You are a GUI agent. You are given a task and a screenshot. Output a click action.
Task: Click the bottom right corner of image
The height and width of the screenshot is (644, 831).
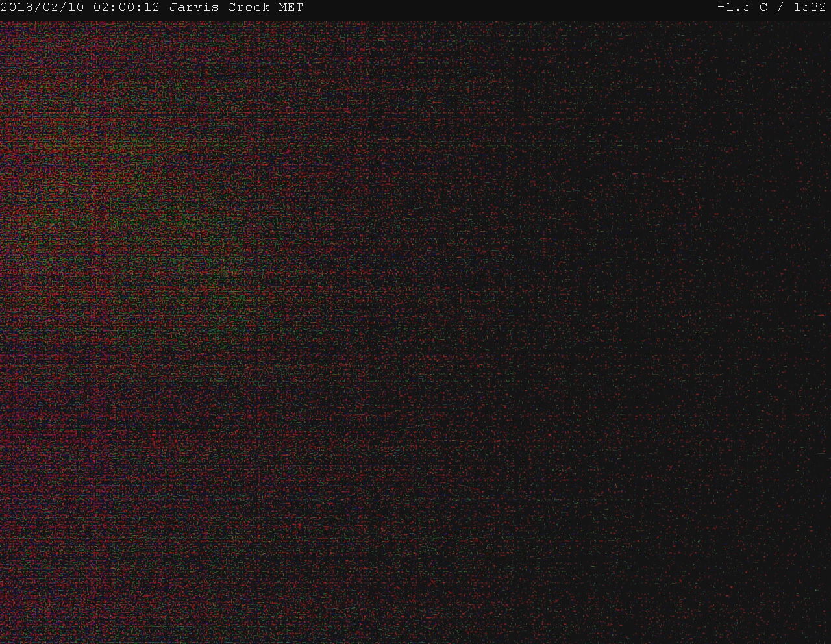pyautogui.click(x=823, y=636)
